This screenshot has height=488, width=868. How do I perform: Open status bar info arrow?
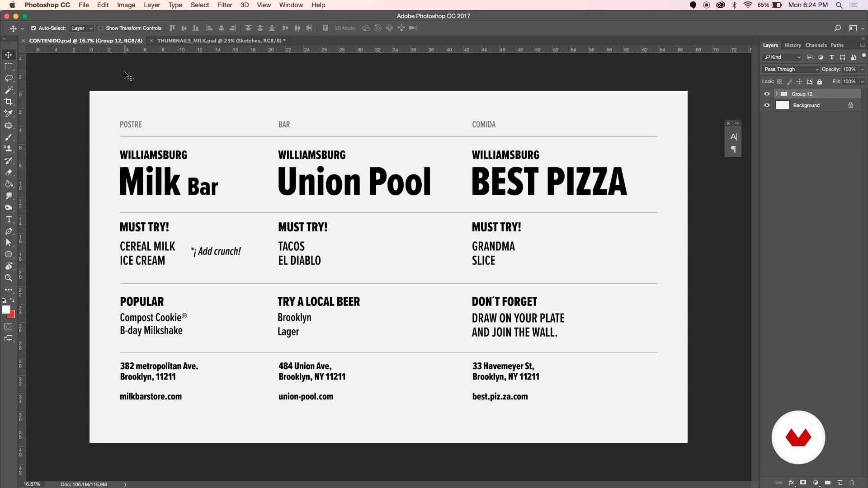pos(125,484)
